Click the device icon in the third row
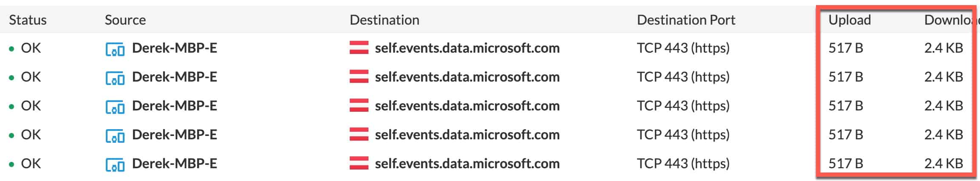980x181 pixels. coord(115,107)
